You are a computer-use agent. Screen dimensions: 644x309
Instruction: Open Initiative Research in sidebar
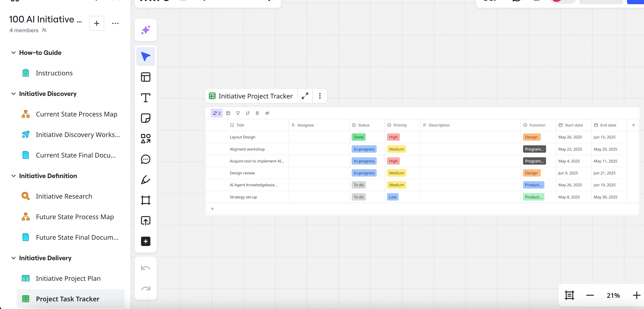point(64,196)
